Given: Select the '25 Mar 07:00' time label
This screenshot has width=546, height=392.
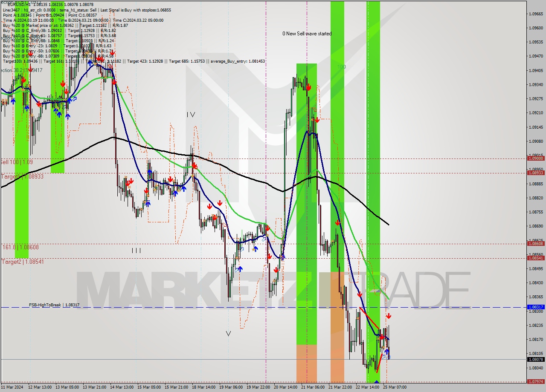Looking at the screenshot, I should (394, 387).
